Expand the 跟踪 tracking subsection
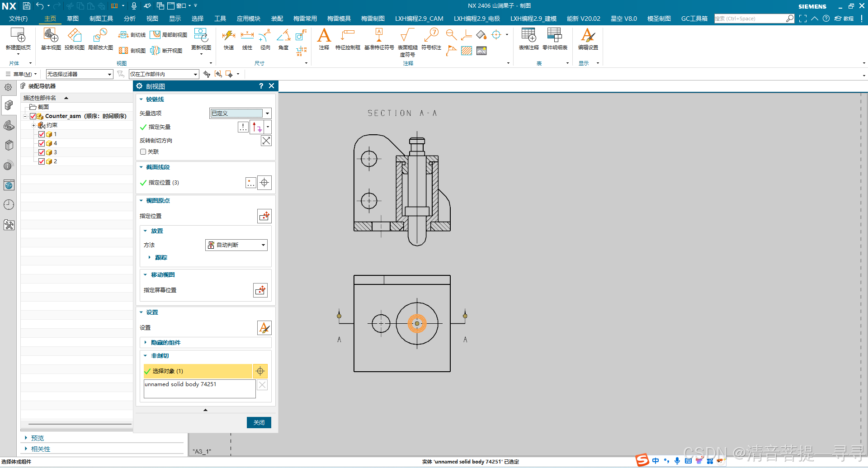 [x=150, y=258]
